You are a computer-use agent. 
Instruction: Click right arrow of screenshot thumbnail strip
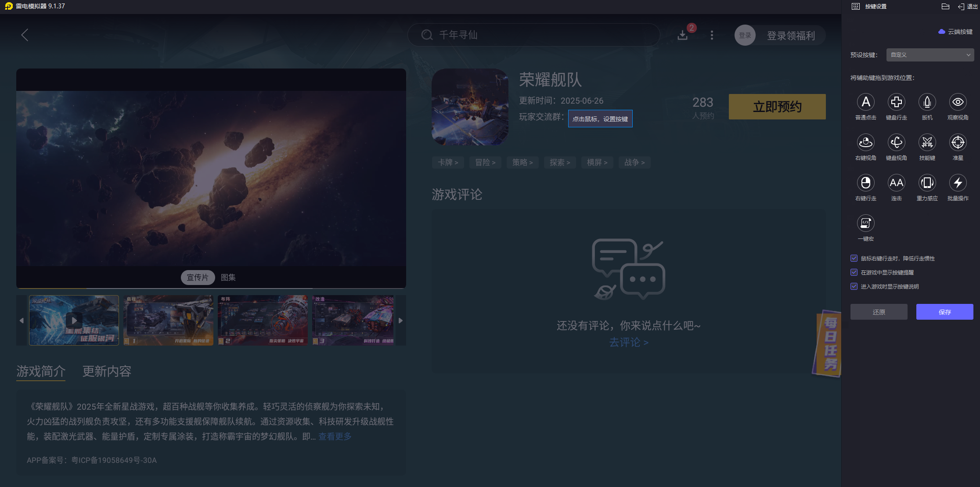click(400, 321)
